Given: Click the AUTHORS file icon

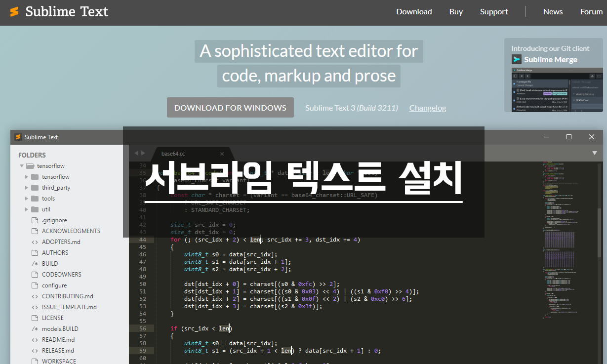Looking at the screenshot, I should pyautogui.click(x=35, y=253).
